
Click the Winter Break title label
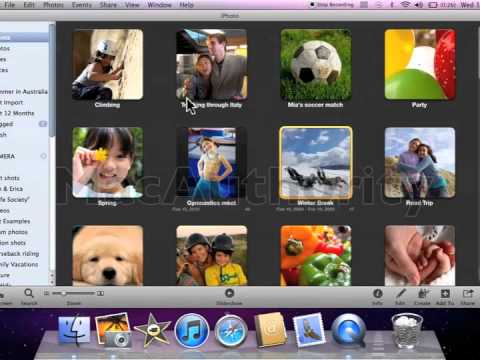coord(315,203)
